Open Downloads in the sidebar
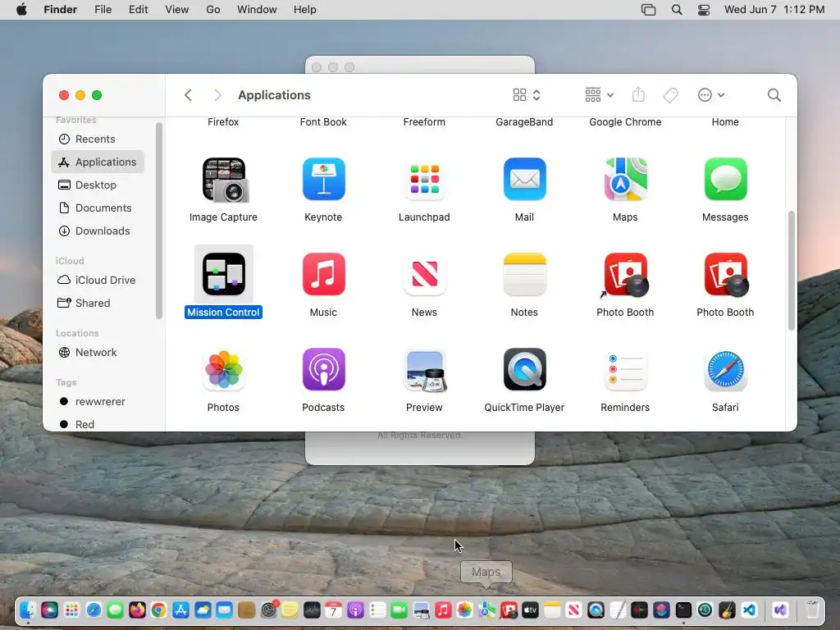Viewport: 840px width, 630px height. coord(98,231)
